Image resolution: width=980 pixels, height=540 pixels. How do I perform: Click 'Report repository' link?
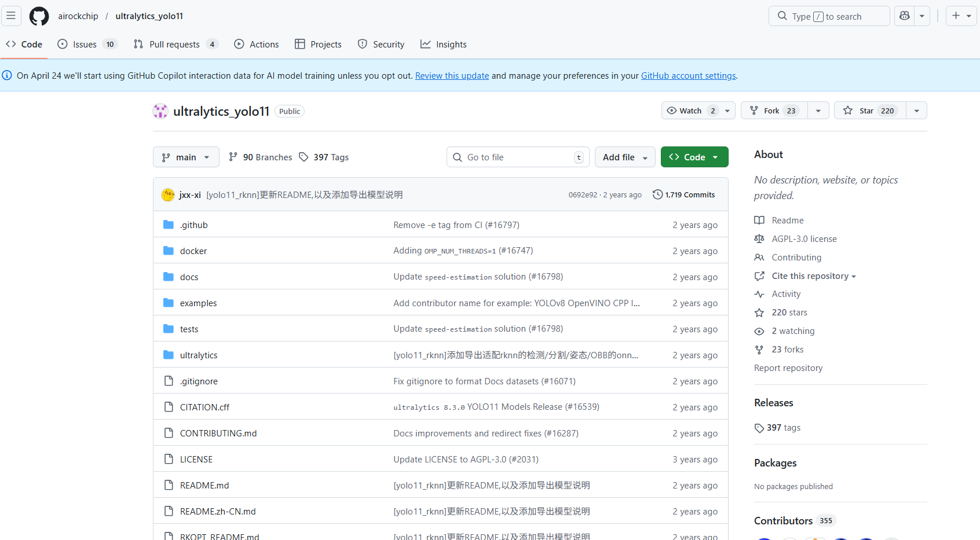click(x=788, y=368)
